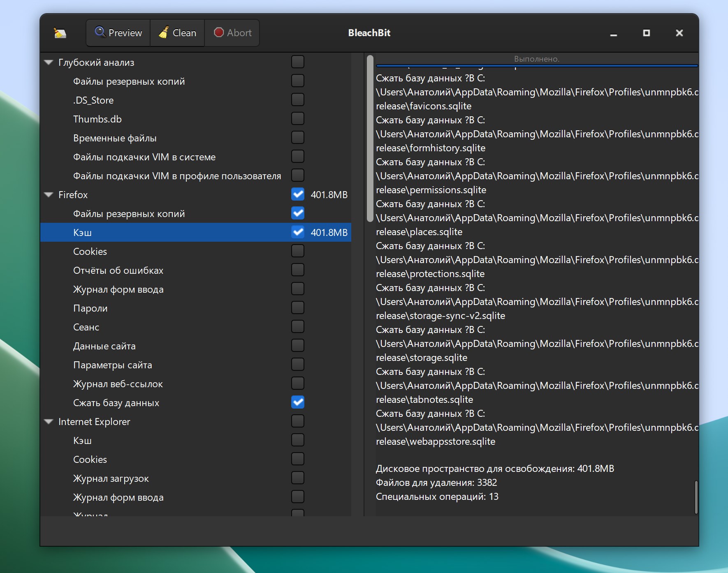This screenshot has width=728, height=573.
Task: Click the red Abort stop icon
Action: click(219, 32)
